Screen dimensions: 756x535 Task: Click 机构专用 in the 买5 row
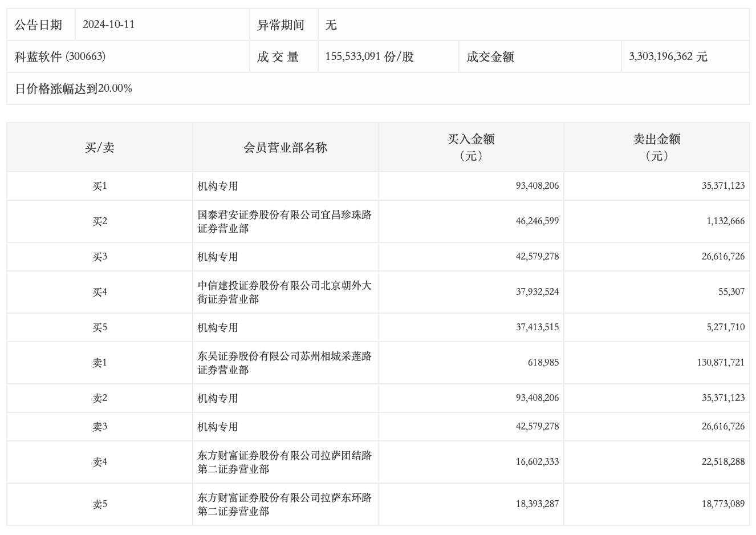click(218, 327)
